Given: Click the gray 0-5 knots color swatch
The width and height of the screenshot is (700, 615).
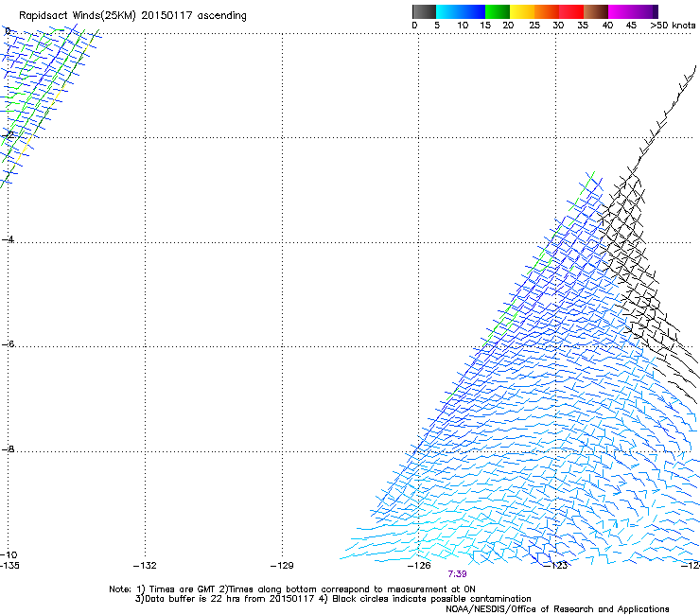Looking at the screenshot, I should [x=424, y=11].
